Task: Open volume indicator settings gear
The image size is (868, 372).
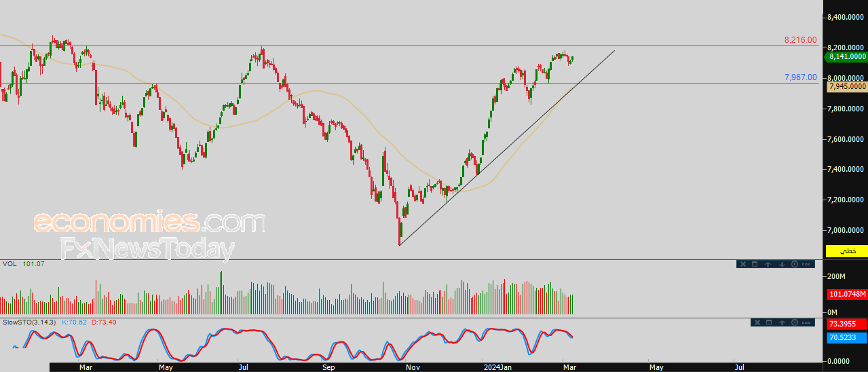Action: pos(795,264)
